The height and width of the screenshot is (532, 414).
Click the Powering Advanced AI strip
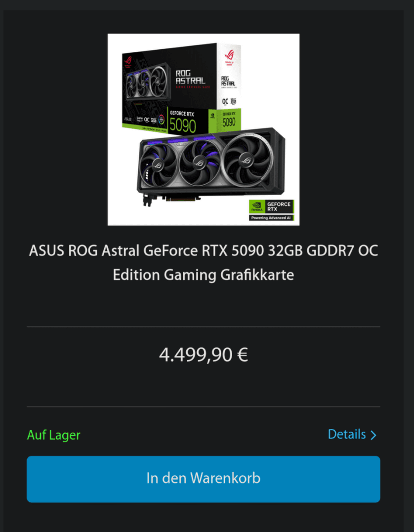[x=272, y=218]
